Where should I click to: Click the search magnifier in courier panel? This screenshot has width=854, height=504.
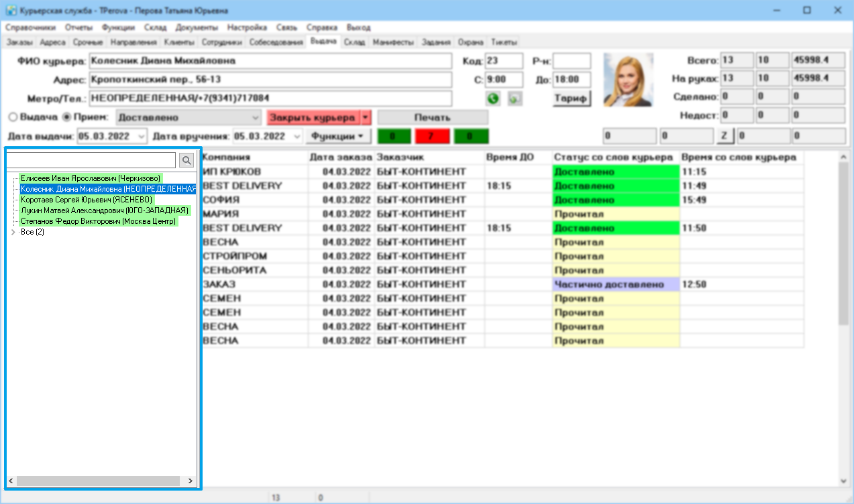(x=186, y=160)
